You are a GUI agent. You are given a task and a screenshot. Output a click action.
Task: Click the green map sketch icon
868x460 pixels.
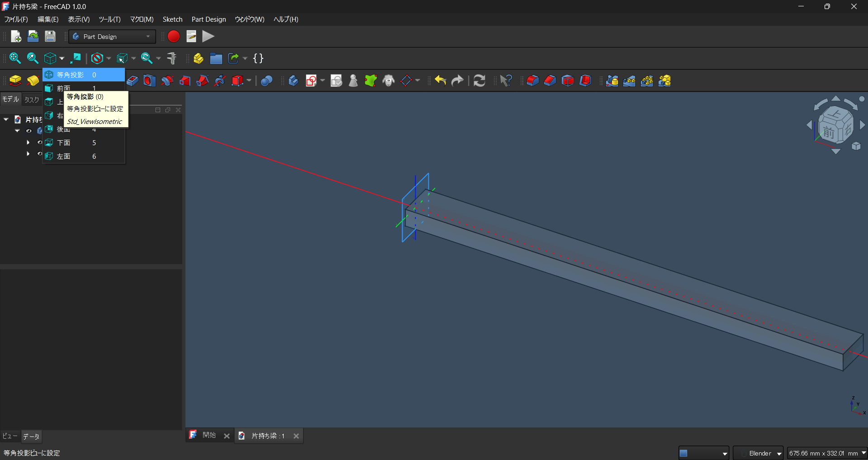pos(371,81)
